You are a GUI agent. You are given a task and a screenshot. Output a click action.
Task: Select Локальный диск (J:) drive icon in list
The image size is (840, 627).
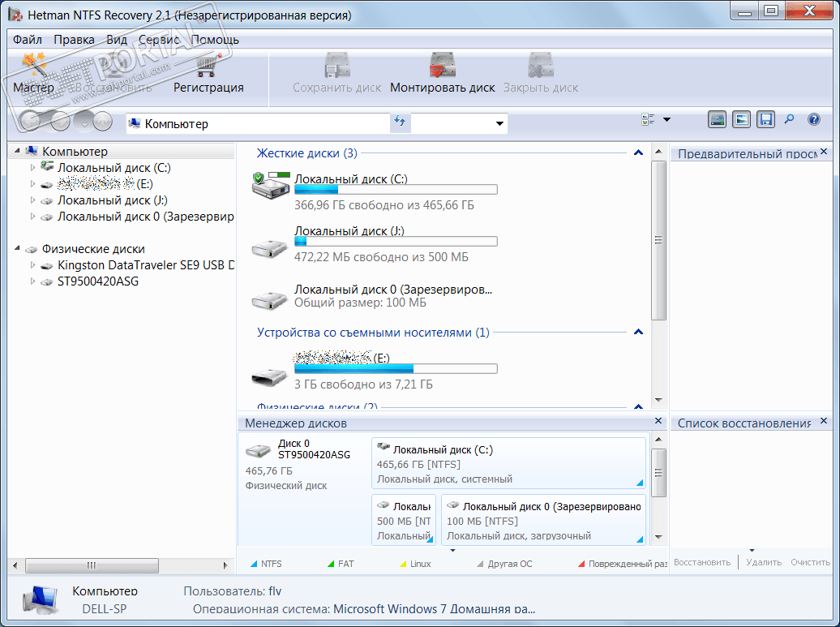click(x=270, y=249)
